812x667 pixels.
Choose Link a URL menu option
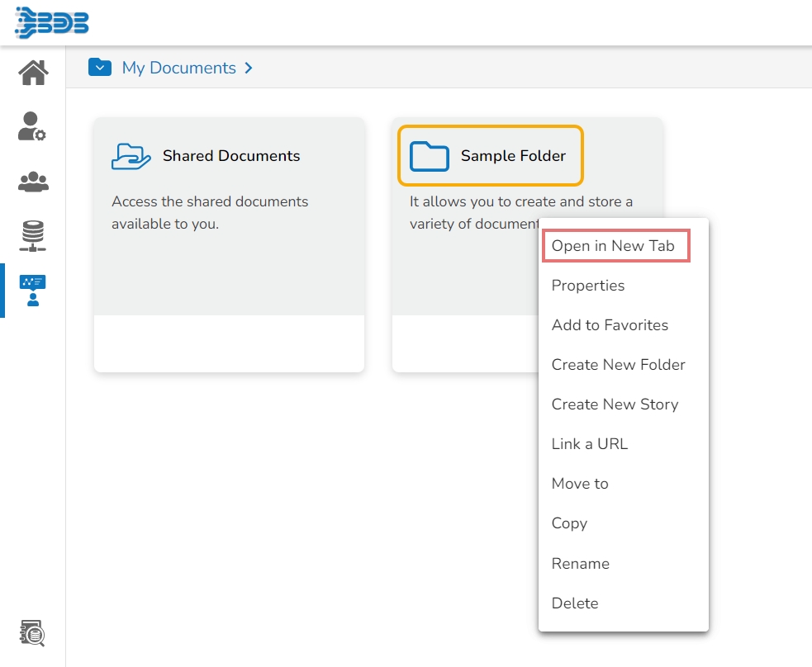(x=590, y=444)
